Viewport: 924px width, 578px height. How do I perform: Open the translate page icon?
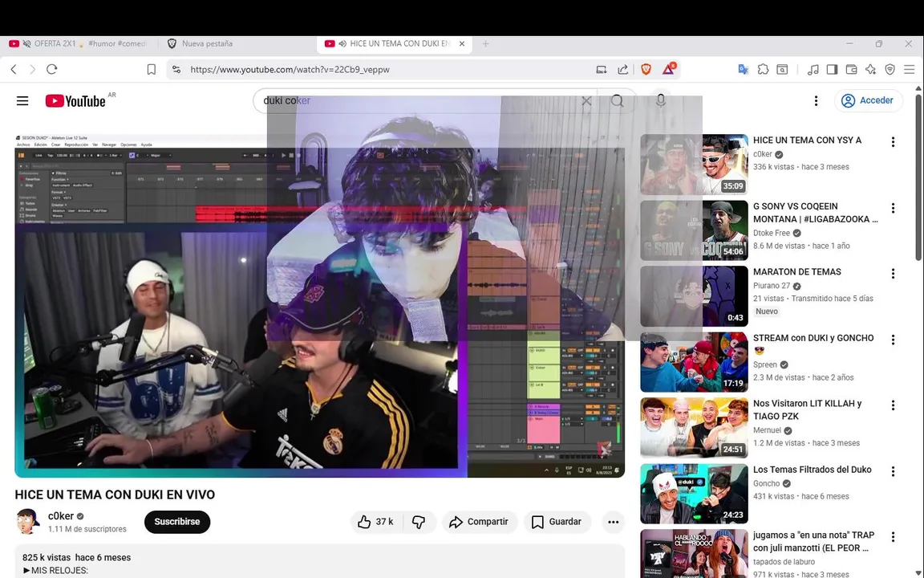[743, 70]
